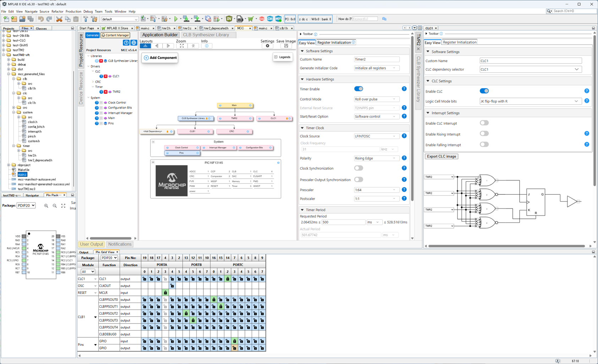
Task: Click the Add Component button
Action: click(160, 57)
